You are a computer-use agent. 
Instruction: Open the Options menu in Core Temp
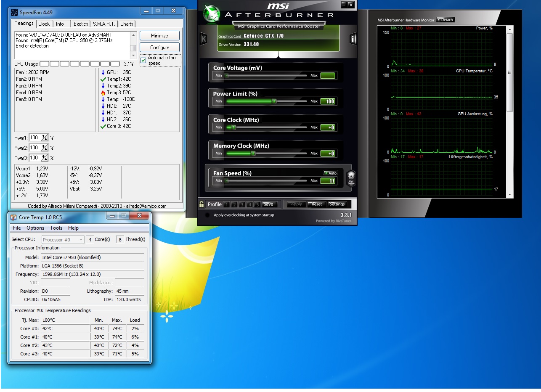[35, 228]
